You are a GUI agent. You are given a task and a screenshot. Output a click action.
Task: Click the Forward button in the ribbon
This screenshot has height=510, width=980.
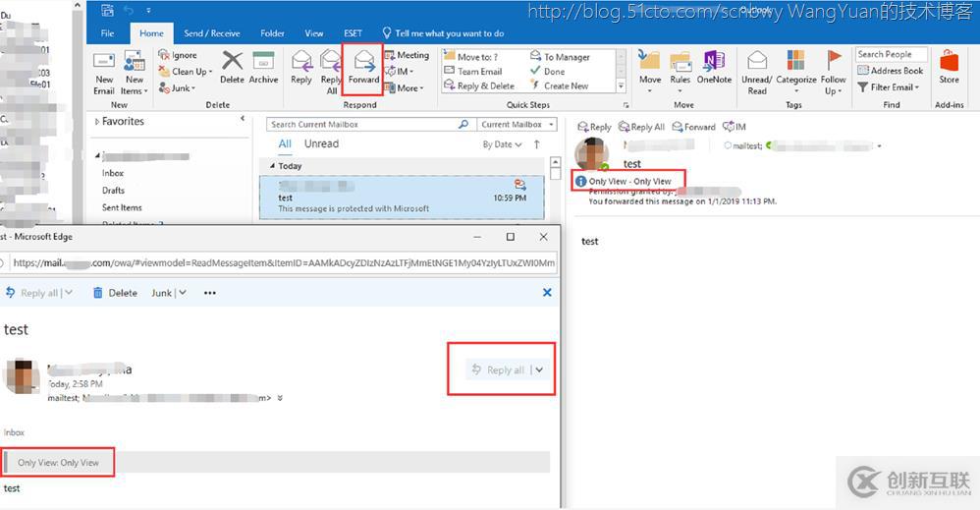(x=363, y=68)
